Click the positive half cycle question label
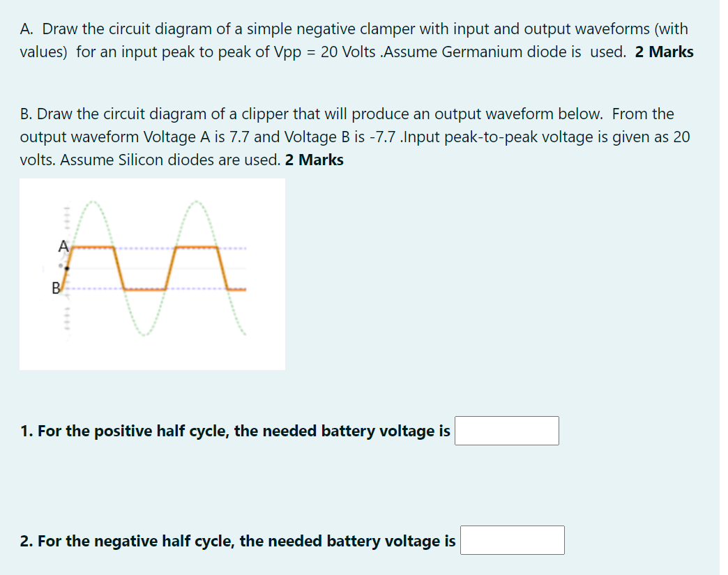This screenshot has height=575, width=728. point(230,431)
